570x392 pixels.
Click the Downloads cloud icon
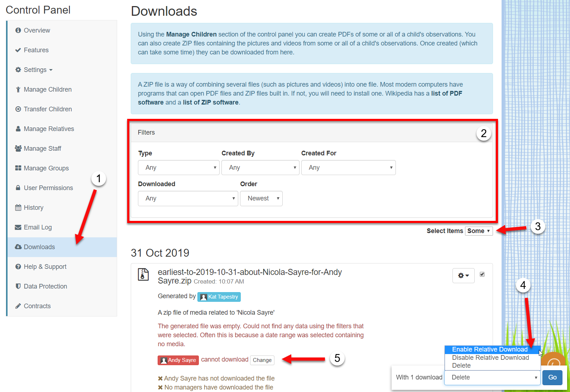(18, 247)
